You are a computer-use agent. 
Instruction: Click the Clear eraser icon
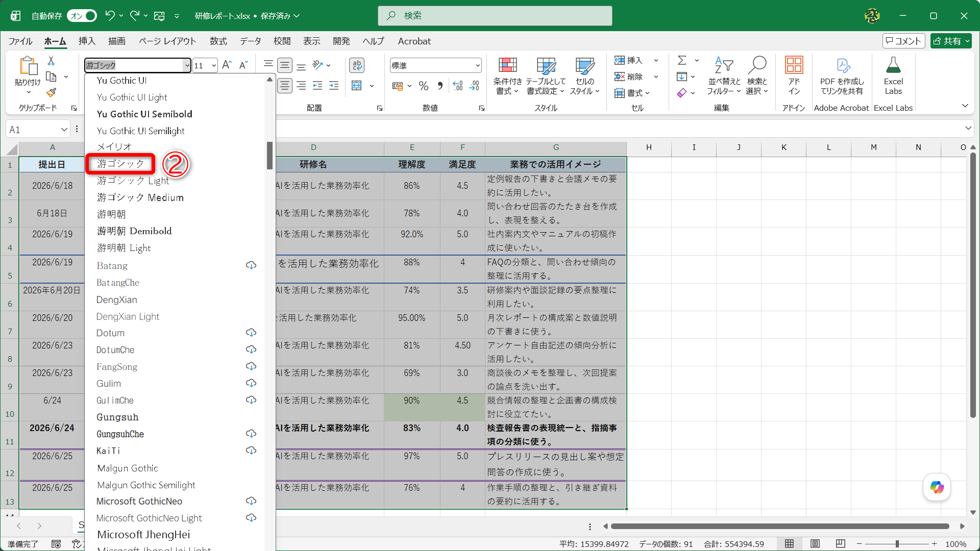[x=682, y=93]
